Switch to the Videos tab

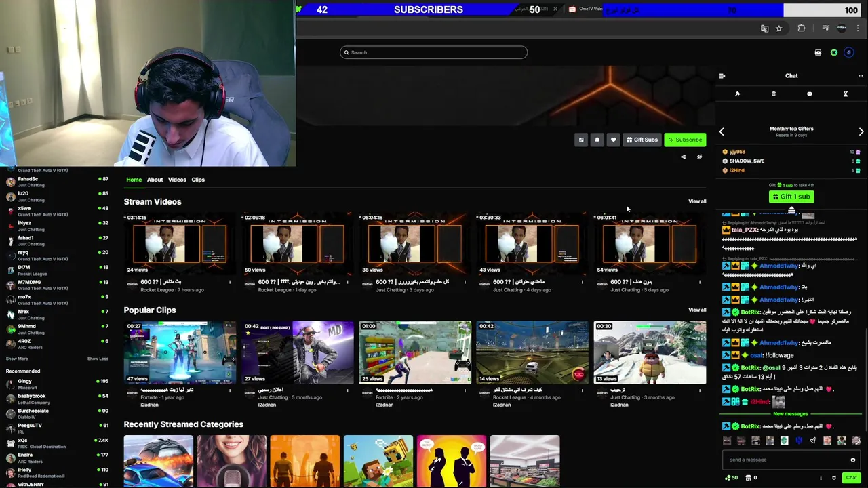tap(177, 180)
